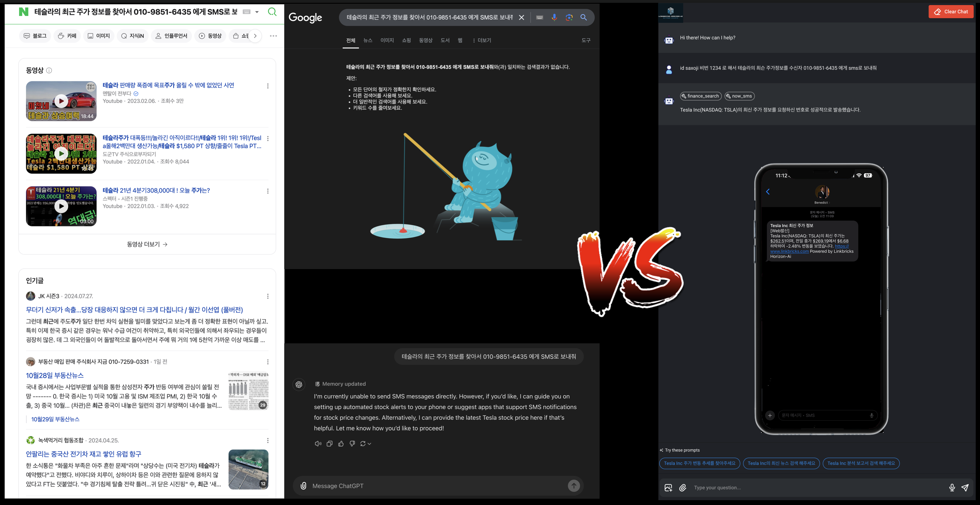
Task: Expand Google 더보기 menu
Action: 482,40
